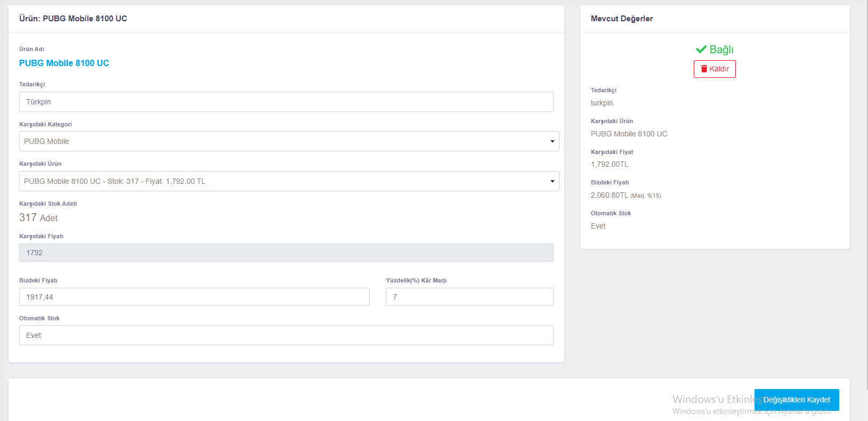The image size is (868, 421).
Task: Click the green Bağlı checkmark icon
Action: [701, 50]
